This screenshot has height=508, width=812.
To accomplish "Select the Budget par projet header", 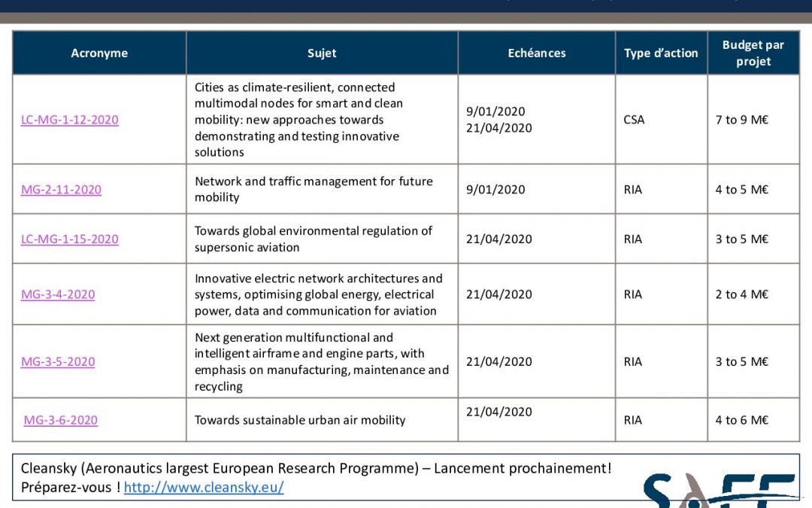I will point(753,53).
